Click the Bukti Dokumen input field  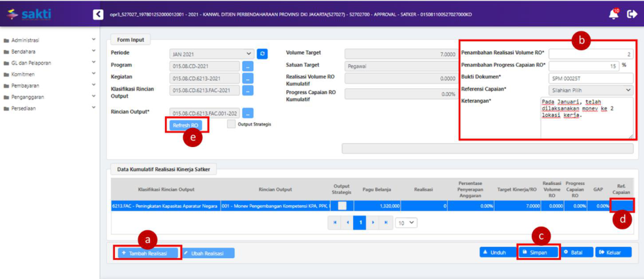[x=590, y=78]
